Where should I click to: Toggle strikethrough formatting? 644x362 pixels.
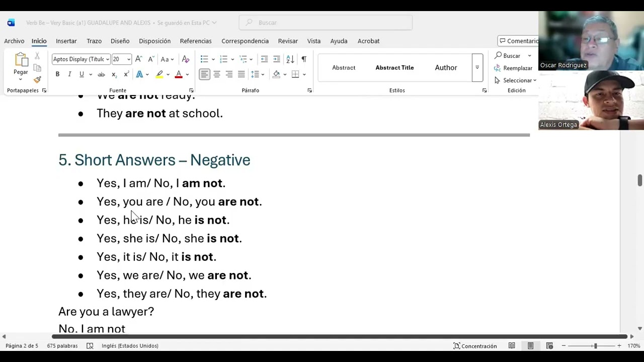tap(101, 74)
